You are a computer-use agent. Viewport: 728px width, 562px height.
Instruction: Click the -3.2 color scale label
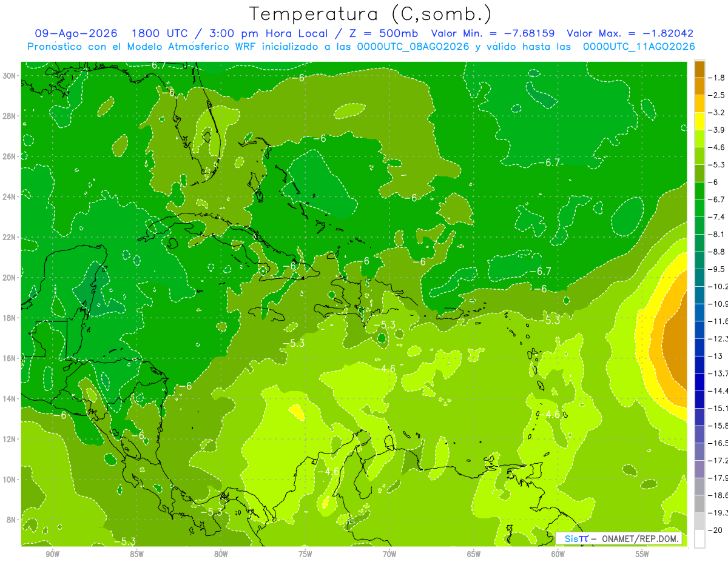click(717, 113)
